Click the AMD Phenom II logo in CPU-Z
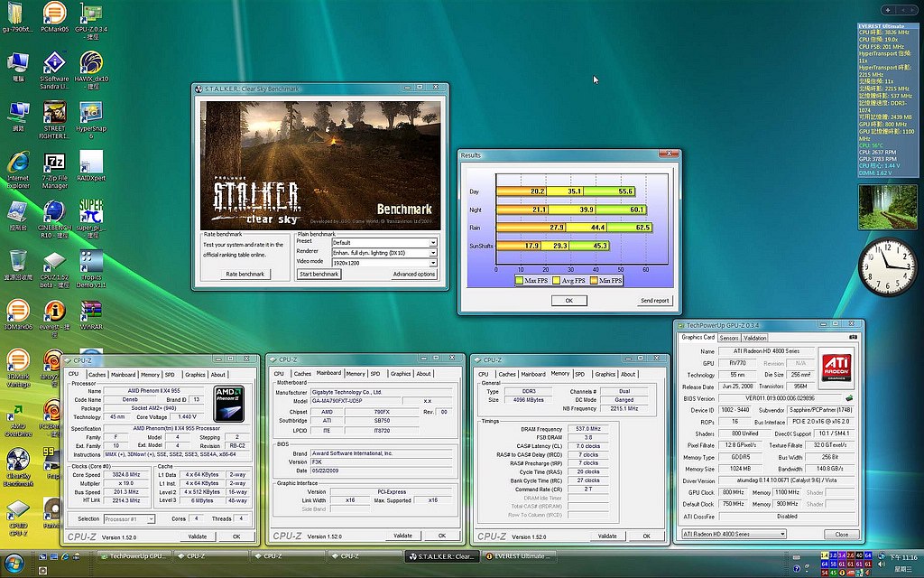Screen dimensions: 924x578 pyautogui.click(x=228, y=404)
